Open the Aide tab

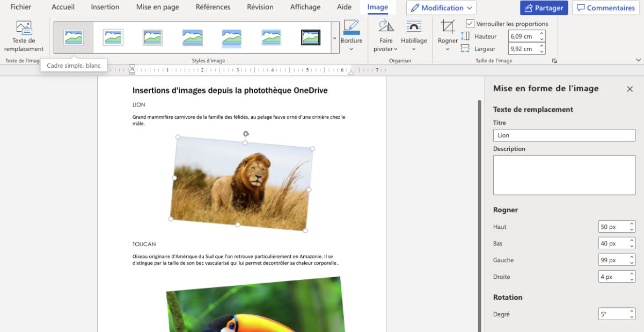point(344,8)
